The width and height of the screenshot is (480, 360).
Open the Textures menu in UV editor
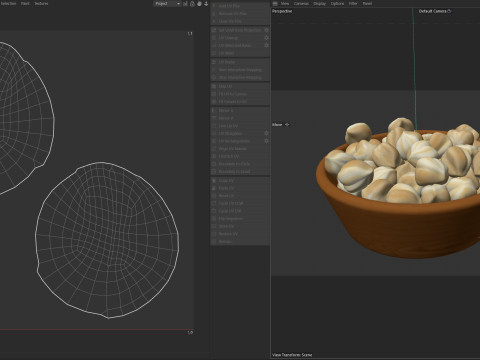tap(42, 3)
